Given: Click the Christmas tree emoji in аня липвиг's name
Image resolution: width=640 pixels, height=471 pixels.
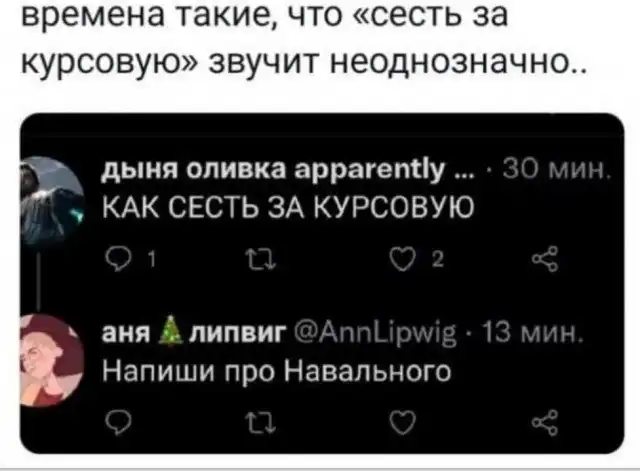Looking at the screenshot, I should tap(171, 333).
